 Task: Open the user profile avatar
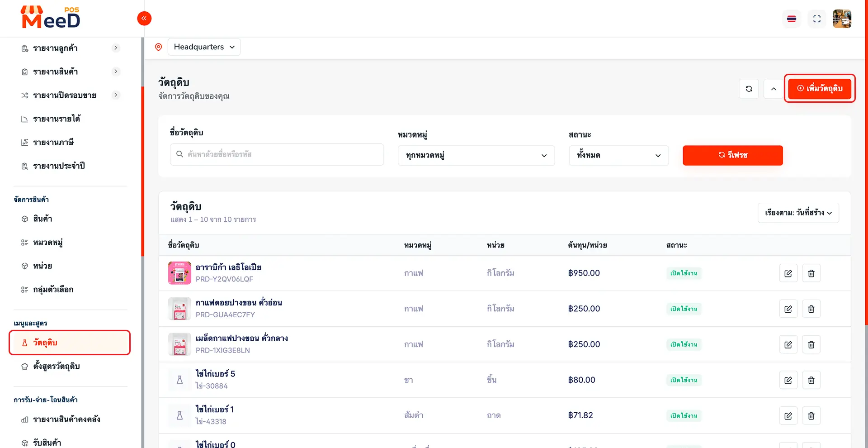(842, 19)
